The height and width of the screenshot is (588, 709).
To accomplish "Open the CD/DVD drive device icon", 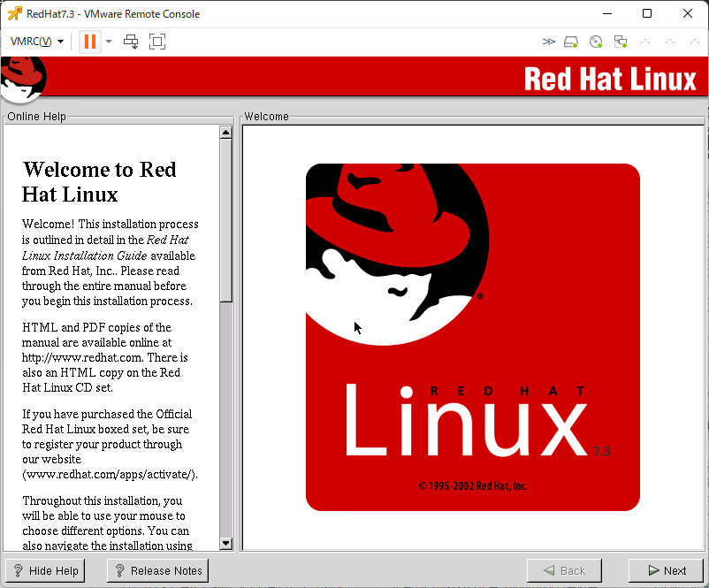I will click(x=596, y=42).
